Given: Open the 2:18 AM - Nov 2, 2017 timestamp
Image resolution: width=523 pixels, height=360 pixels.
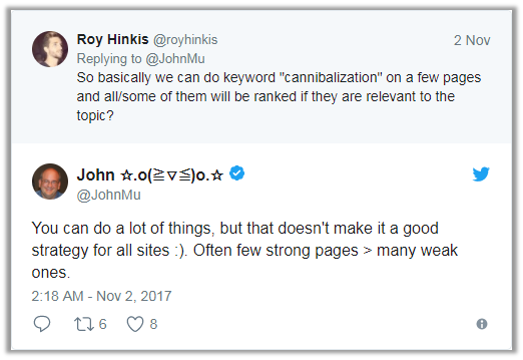Looking at the screenshot, I should [101, 296].
